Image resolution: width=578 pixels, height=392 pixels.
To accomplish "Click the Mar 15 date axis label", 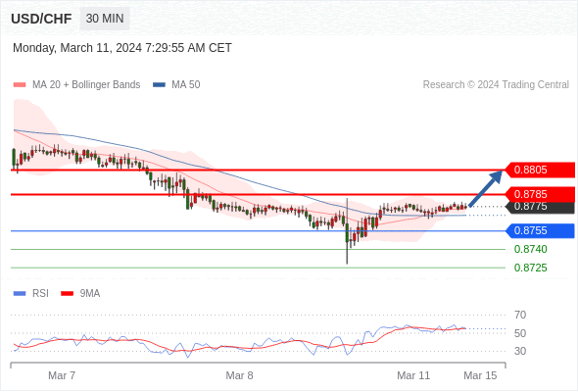I will (480, 375).
